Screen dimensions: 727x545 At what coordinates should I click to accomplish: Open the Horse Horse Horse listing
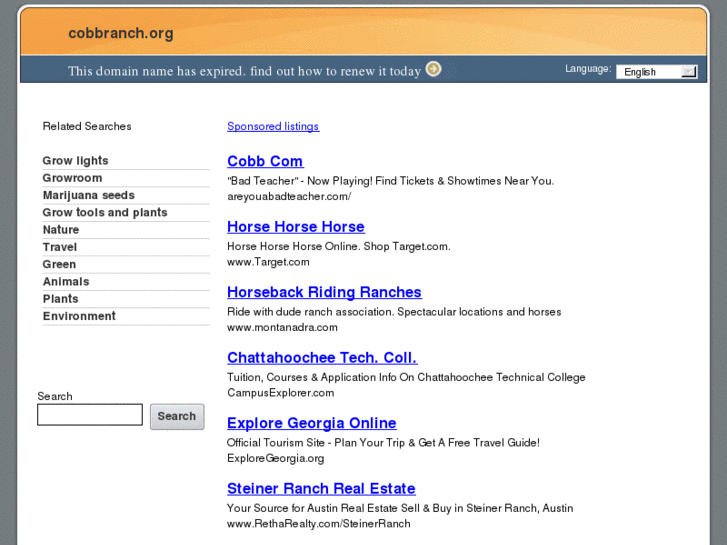point(296,227)
